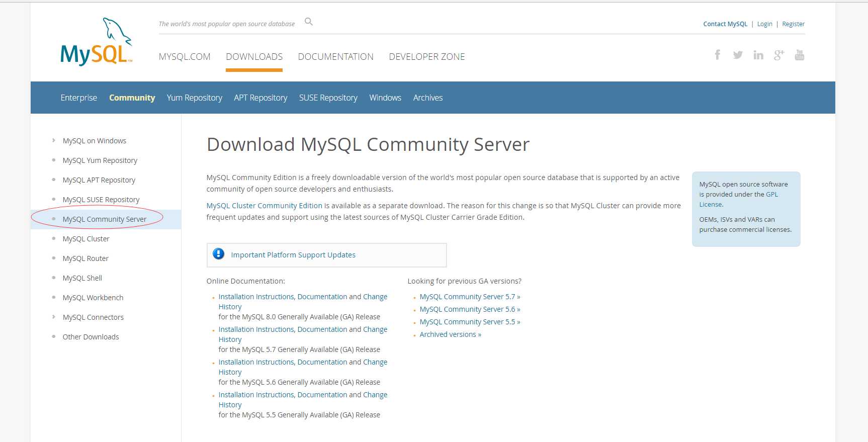Open MySQL Cluster sidebar item
Image resolution: width=868 pixels, height=442 pixels.
[x=86, y=239]
